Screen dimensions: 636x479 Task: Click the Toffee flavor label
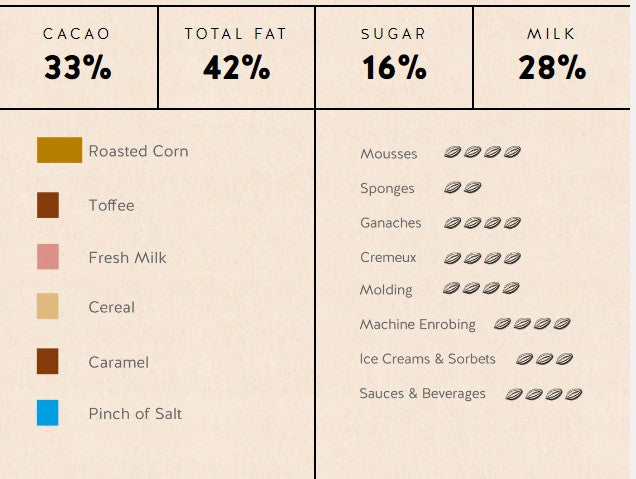click(112, 205)
